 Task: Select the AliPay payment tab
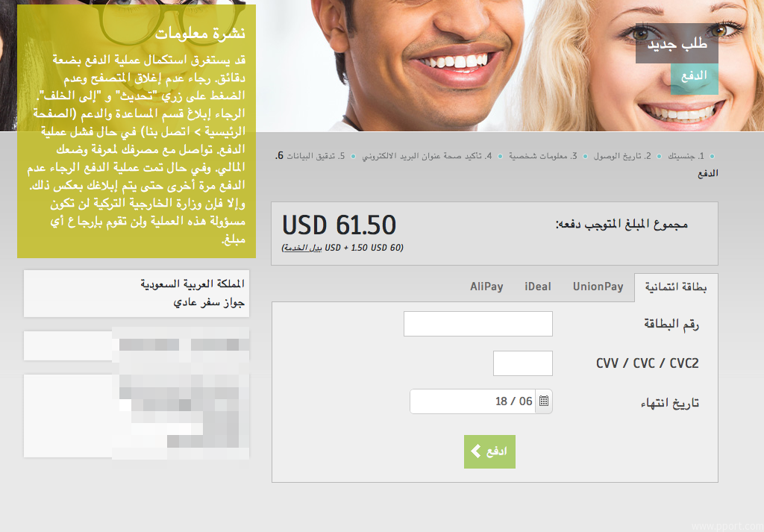pyautogui.click(x=486, y=287)
